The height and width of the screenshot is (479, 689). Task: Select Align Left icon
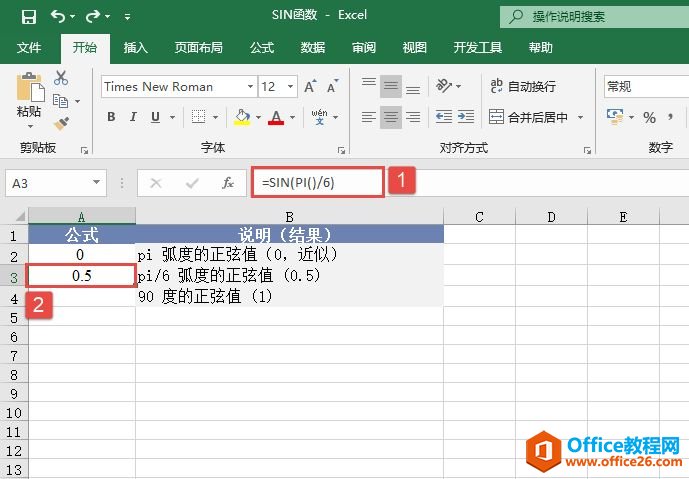pos(369,117)
